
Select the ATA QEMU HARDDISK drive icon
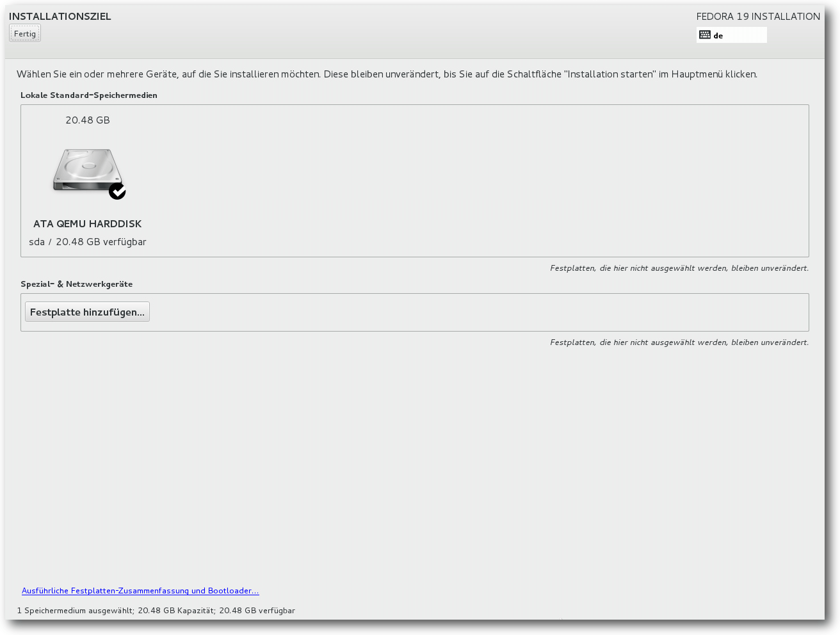coord(88,170)
